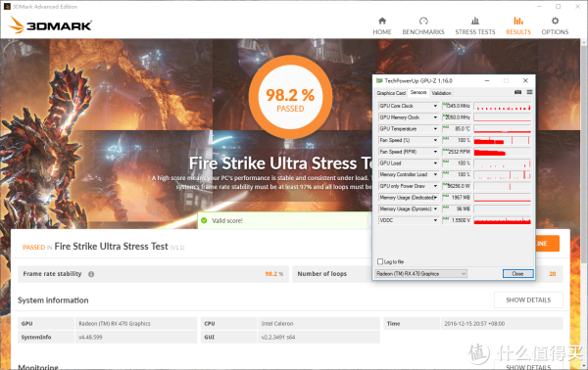Screen dimensions: 588x370
Task: Go to Stress Tests section
Action: (474, 25)
